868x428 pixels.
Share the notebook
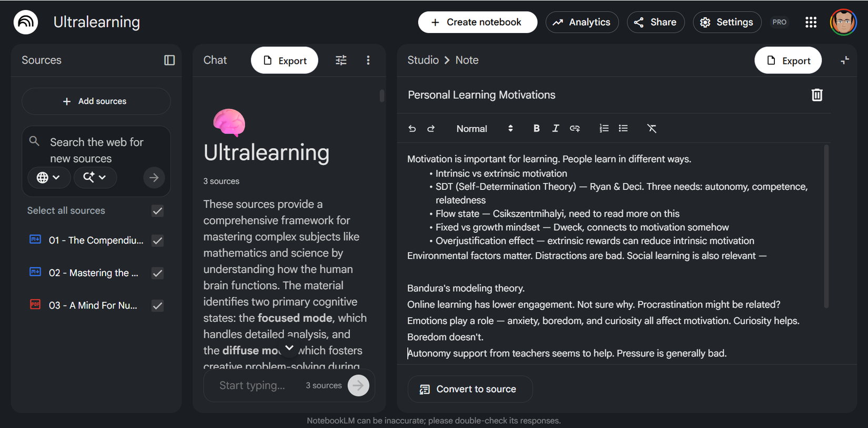(x=655, y=22)
